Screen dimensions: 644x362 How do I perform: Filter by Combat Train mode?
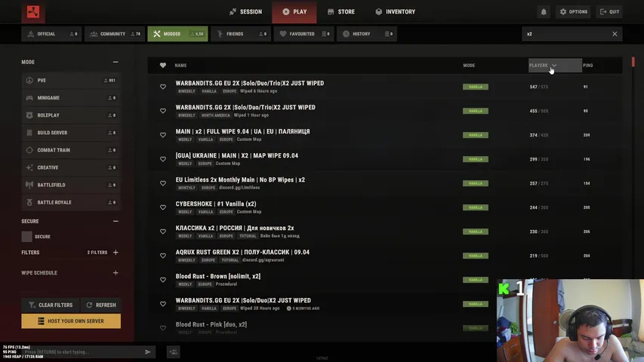click(x=71, y=150)
